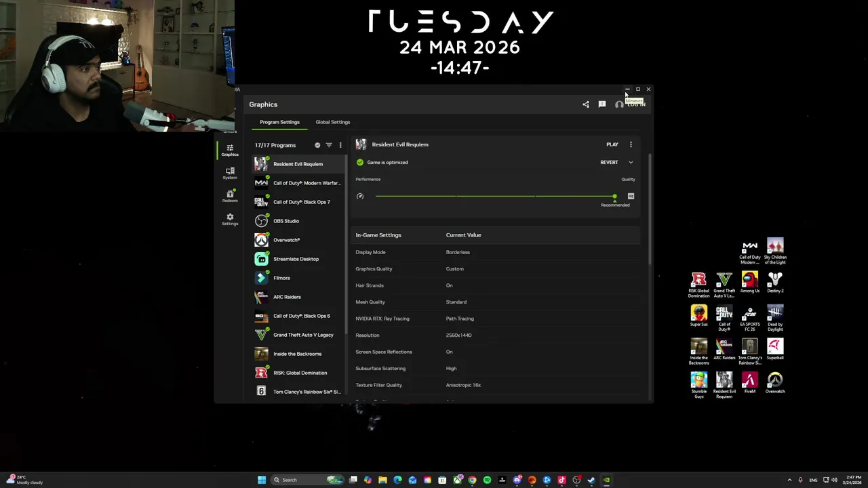Open the program list filter icon

329,145
